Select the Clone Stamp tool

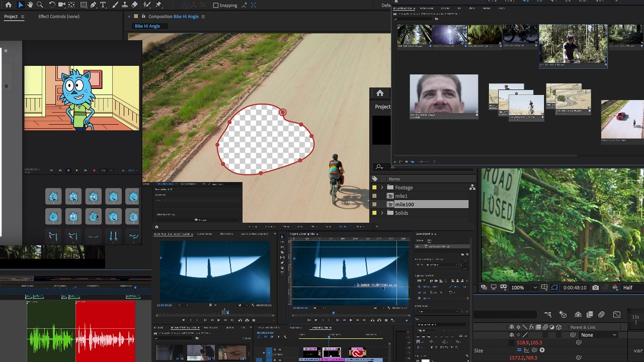click(125, 5)
